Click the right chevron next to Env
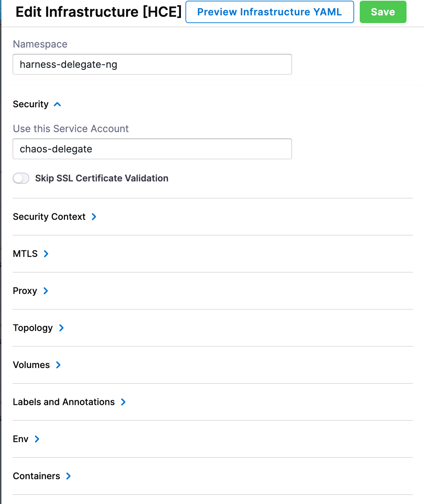The image size is (424, 504). [37, 439]
